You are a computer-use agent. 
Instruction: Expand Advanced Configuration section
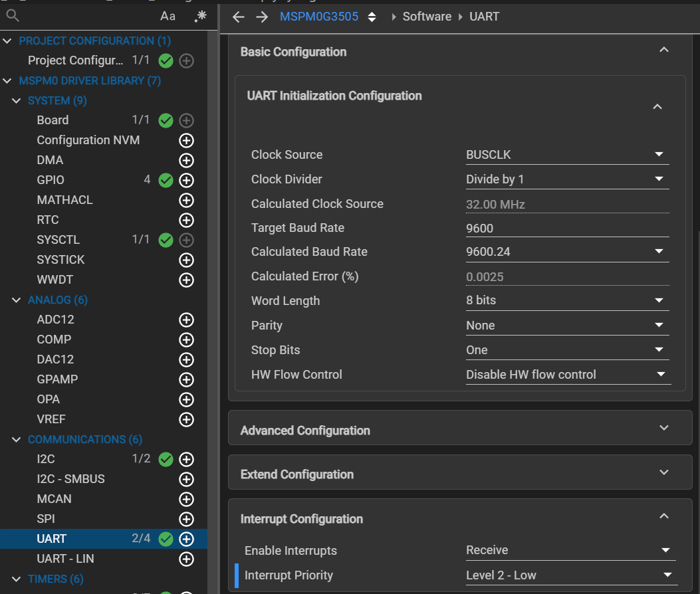coord(664,428)
